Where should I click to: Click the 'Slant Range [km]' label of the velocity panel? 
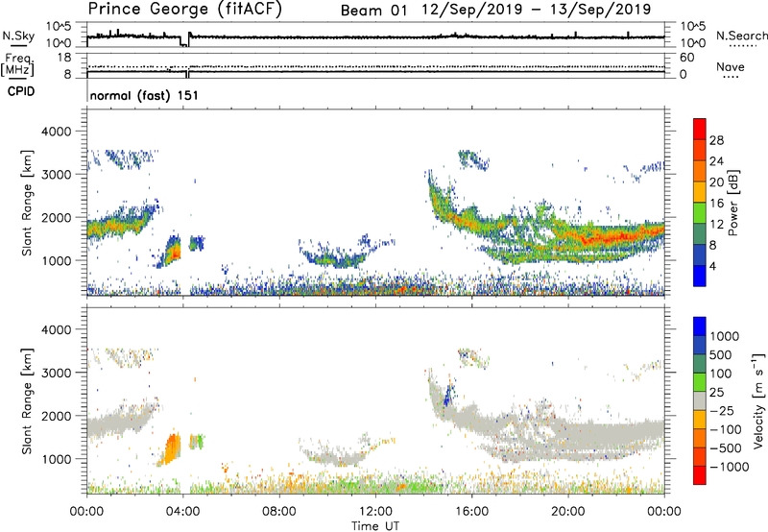point(27,400)
